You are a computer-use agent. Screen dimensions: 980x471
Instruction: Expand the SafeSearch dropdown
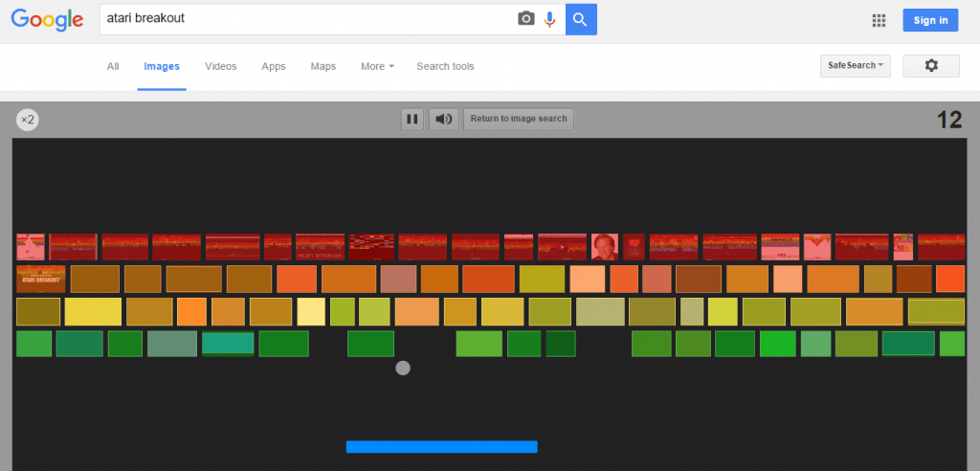coord(855,66)
